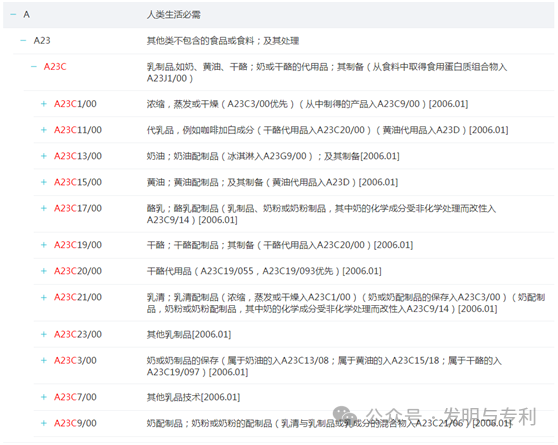Open classification code A23C7/00
558x445 pixels.
[75, 397]
